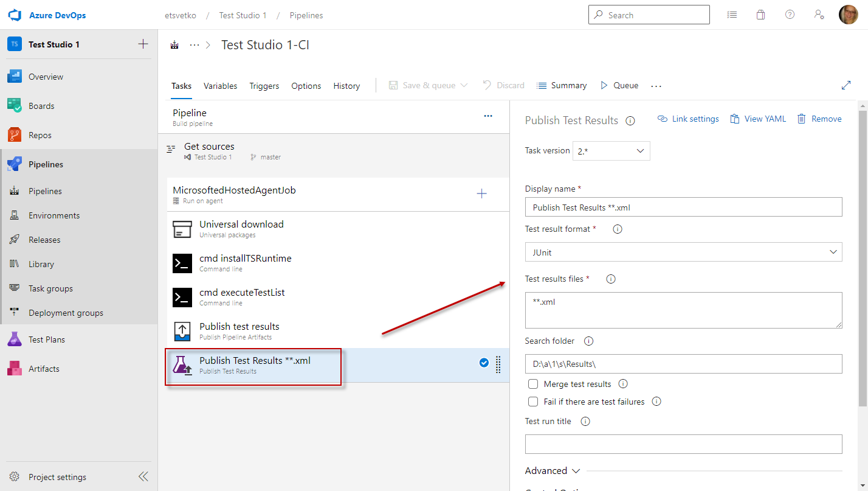The height and width of the screenshot is (491, 868).
Task: Click the Test Plans flask icon
Action: (15, 340)
